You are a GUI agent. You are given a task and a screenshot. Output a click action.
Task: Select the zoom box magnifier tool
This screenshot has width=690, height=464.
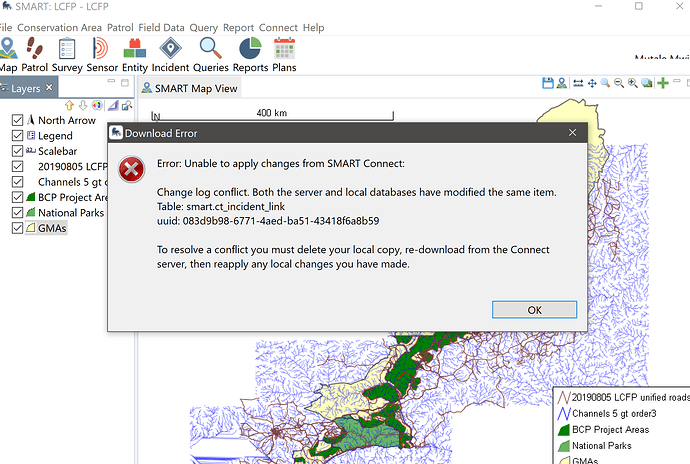pyautogui.click(x=606, y=83)
